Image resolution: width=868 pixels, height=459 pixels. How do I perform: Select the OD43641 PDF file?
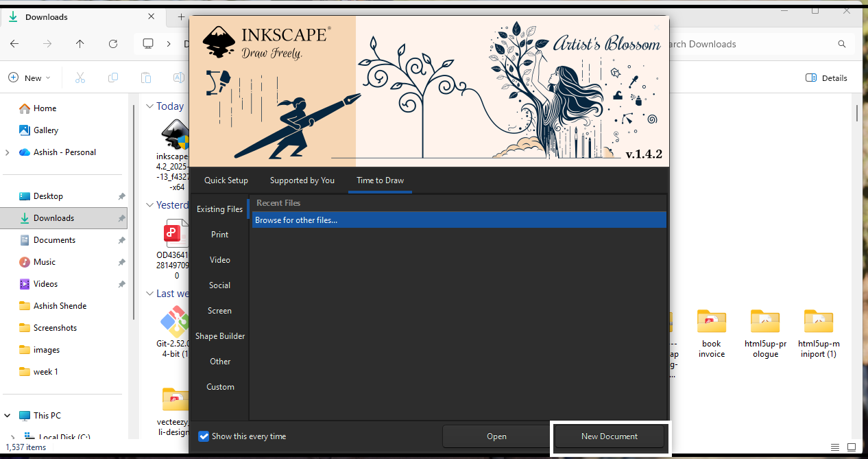tap(173, 248)
